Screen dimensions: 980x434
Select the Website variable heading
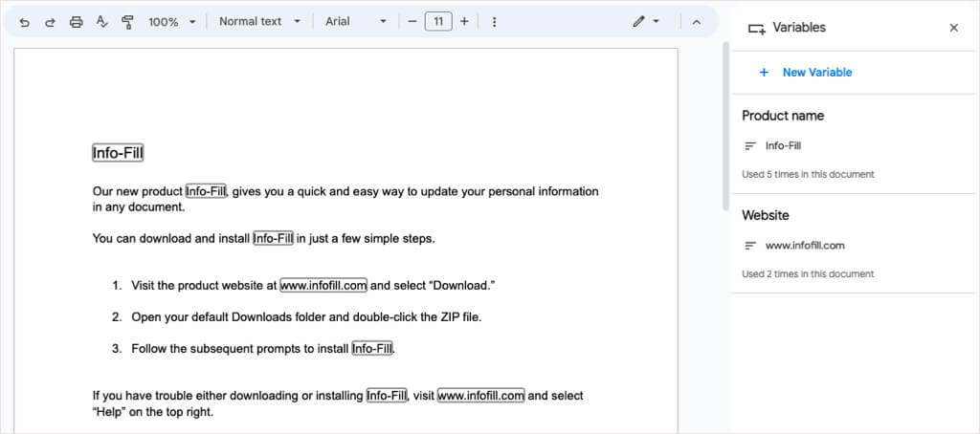(x=766, y=215)
